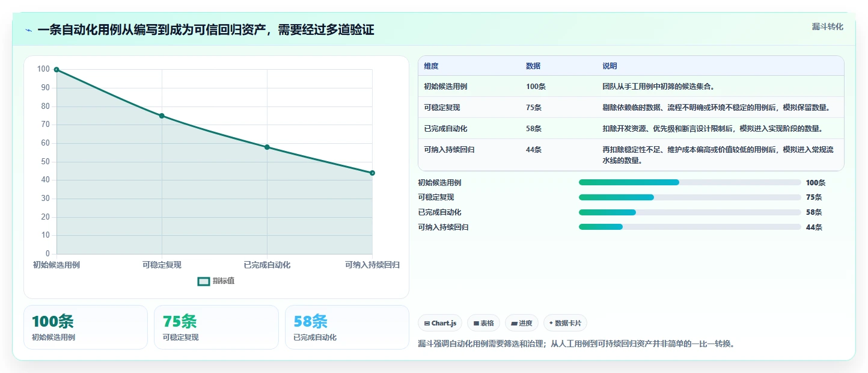
Task: Click the y-axis value 50 on chart
Action: pos(44,162)
